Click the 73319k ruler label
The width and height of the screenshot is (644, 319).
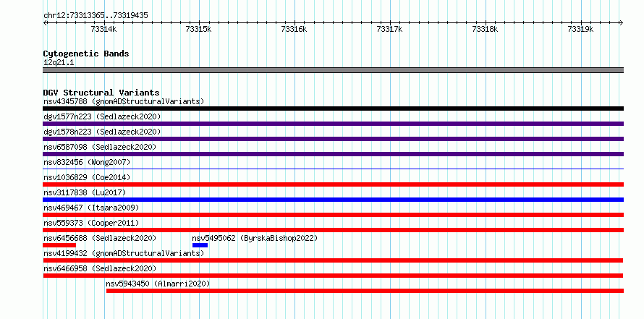click(x=581, y=30)
